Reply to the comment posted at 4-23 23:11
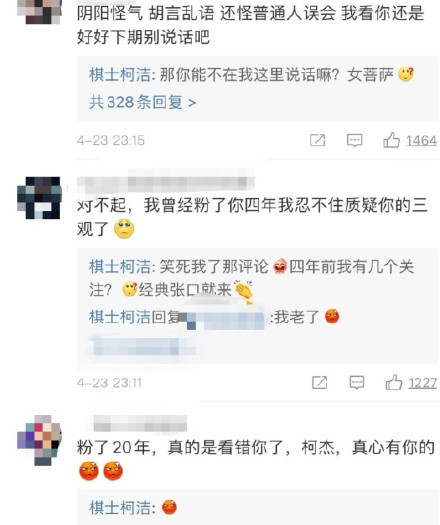440x525 pixels. click(357, 382)
